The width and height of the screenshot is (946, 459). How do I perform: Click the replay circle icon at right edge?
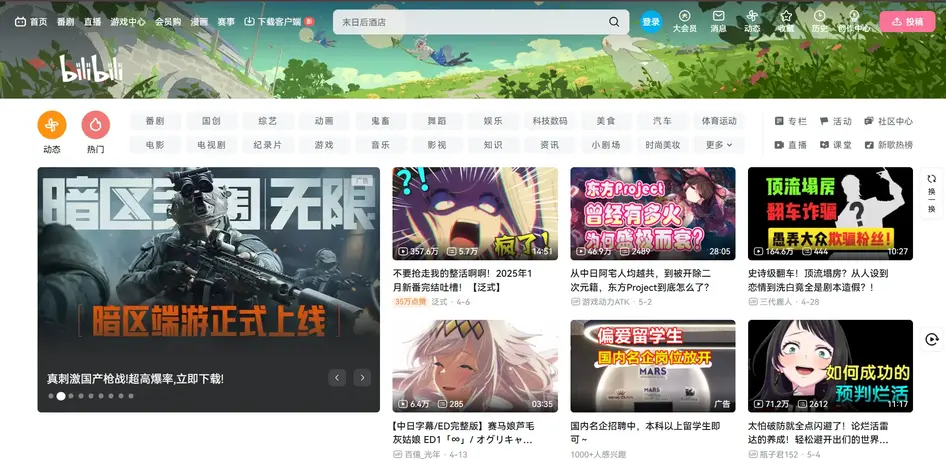click(x=932, y=340)
